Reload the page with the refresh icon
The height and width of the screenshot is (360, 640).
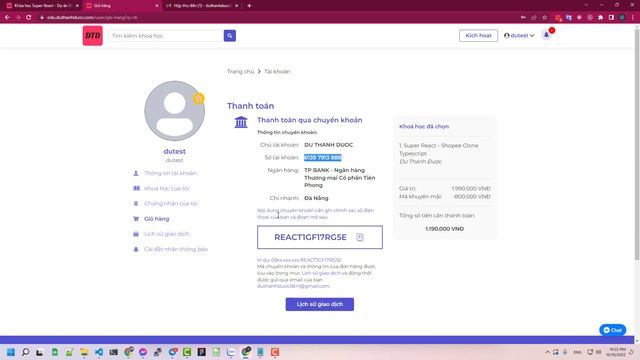point(29,18)
